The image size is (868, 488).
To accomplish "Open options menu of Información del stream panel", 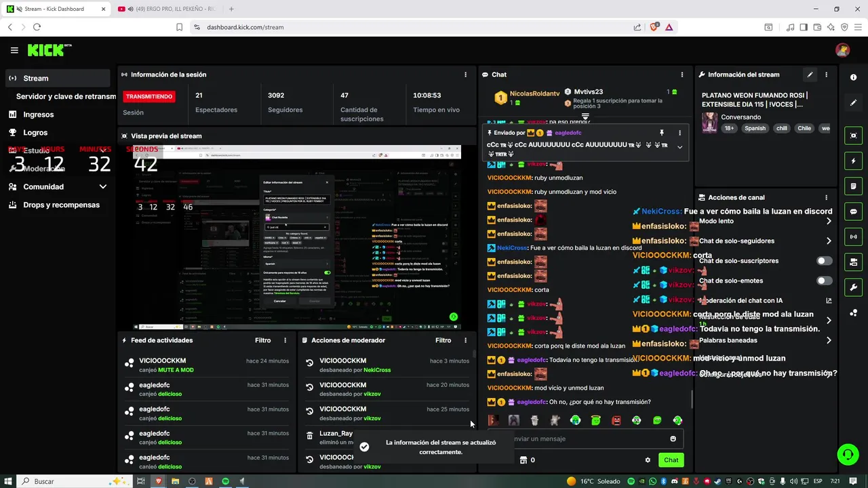I will [x=826, y=75].
